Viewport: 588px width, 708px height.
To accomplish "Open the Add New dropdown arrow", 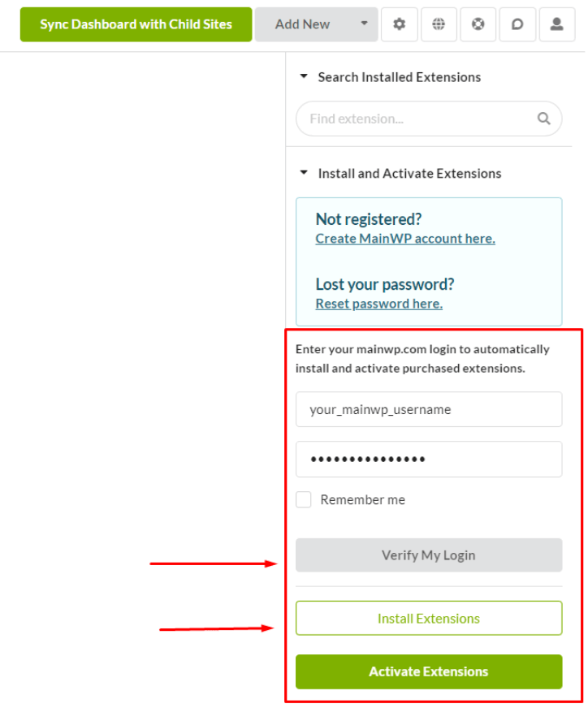I will (365, 24).
